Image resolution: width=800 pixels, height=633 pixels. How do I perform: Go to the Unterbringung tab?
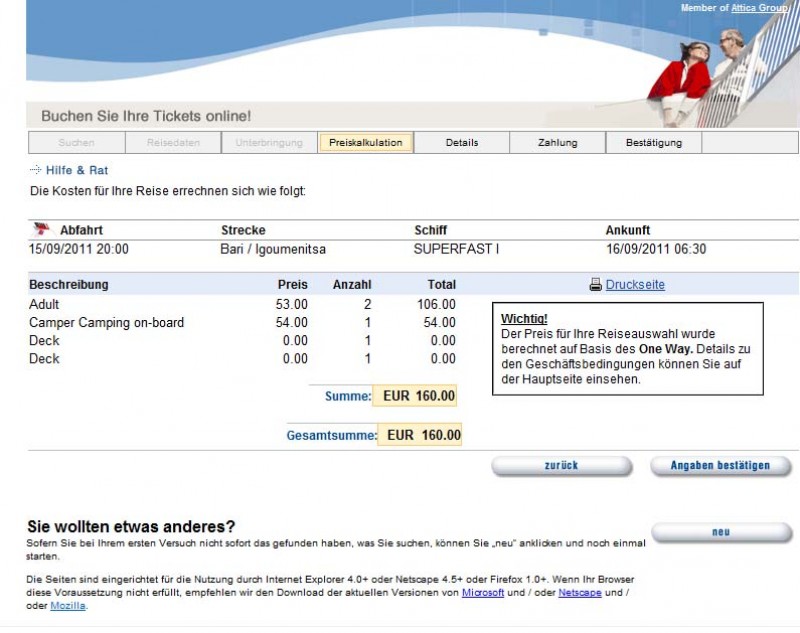point(269,143)
